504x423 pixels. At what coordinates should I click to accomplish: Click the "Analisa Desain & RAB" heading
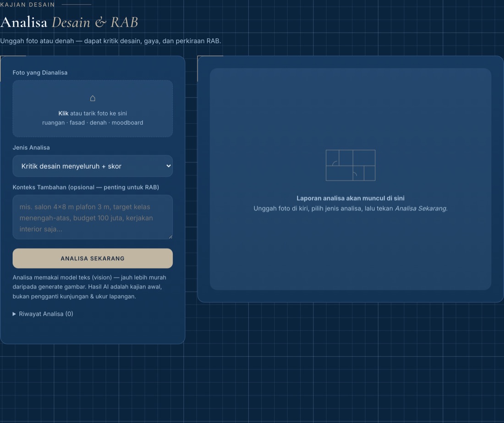point(69,22)
